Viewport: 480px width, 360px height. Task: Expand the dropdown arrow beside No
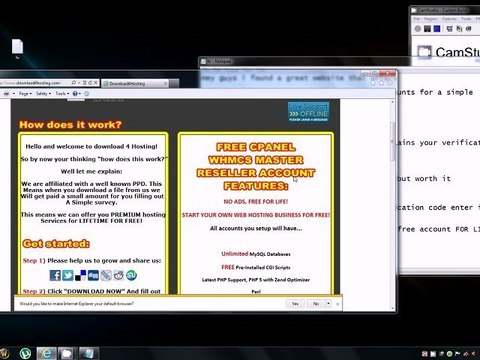pyautogui.click(x=328, y=304)
